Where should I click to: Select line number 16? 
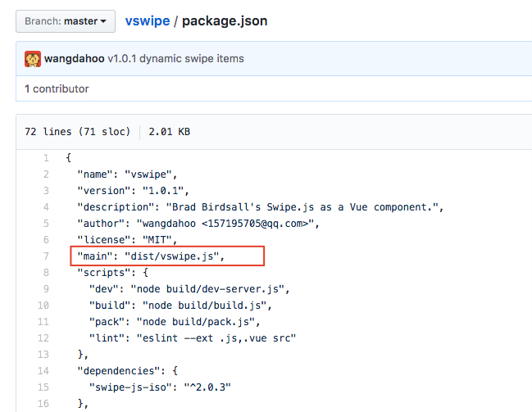tap(43, 404)
